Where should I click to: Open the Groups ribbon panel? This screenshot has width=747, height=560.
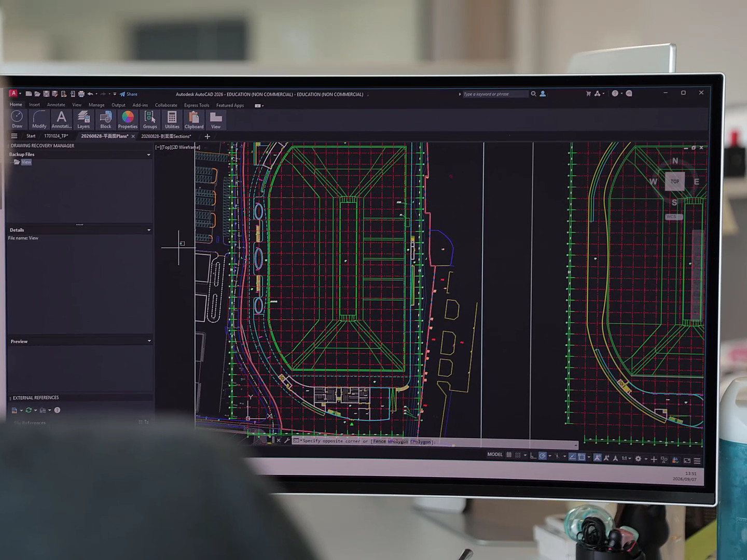[150, 120]
